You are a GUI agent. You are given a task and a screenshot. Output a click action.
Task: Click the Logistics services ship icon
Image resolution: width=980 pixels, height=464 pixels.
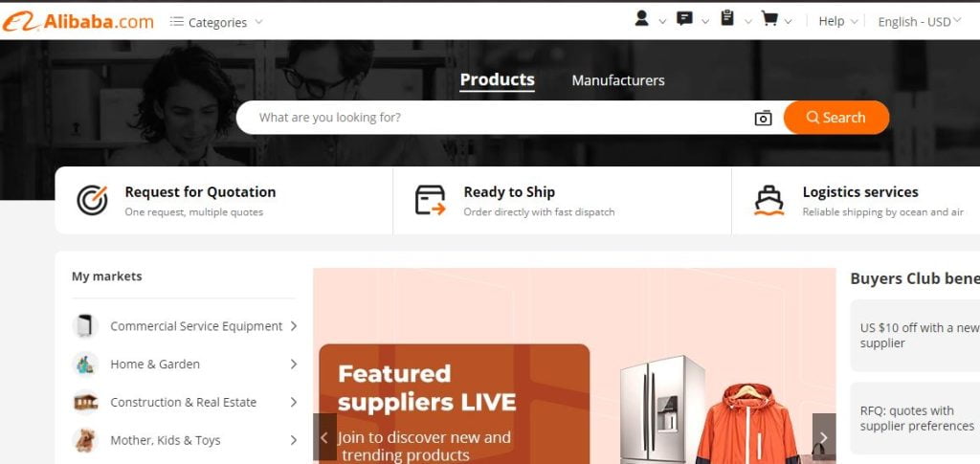tap(768, 201)
